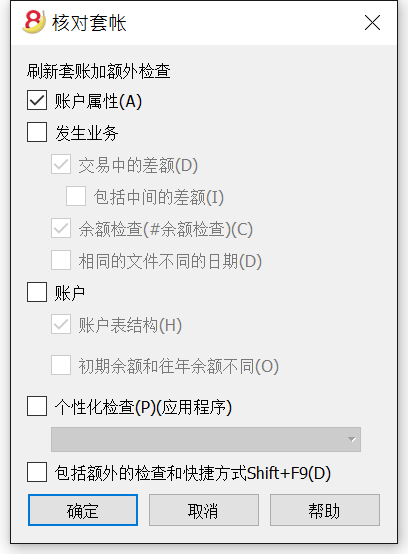Enable the 账户 checkbox
This screenshot has height=554, width=408.
(37, 292)
